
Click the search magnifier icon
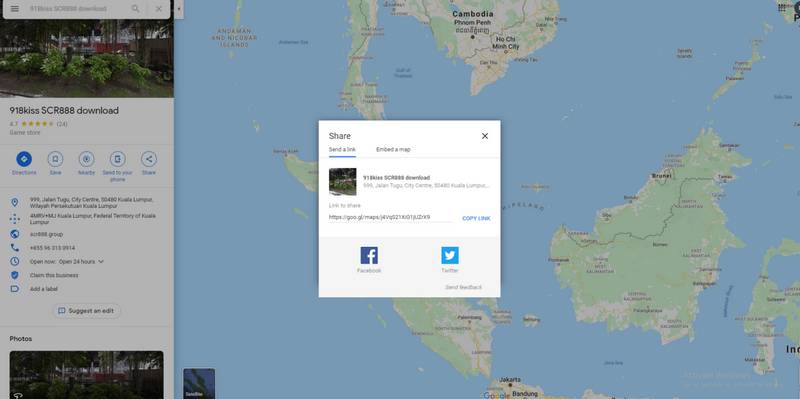pos(135,9)
